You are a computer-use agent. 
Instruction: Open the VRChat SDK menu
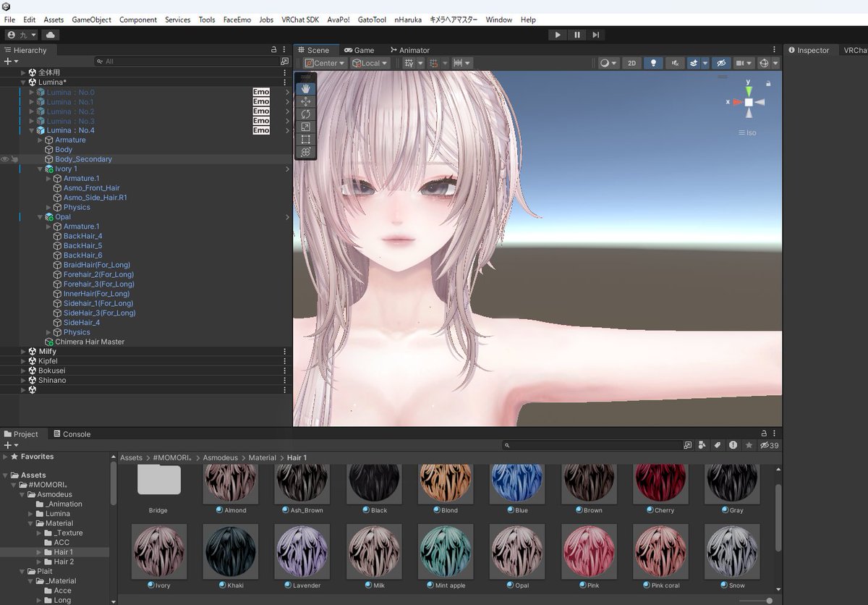click(x=299, y=20)
